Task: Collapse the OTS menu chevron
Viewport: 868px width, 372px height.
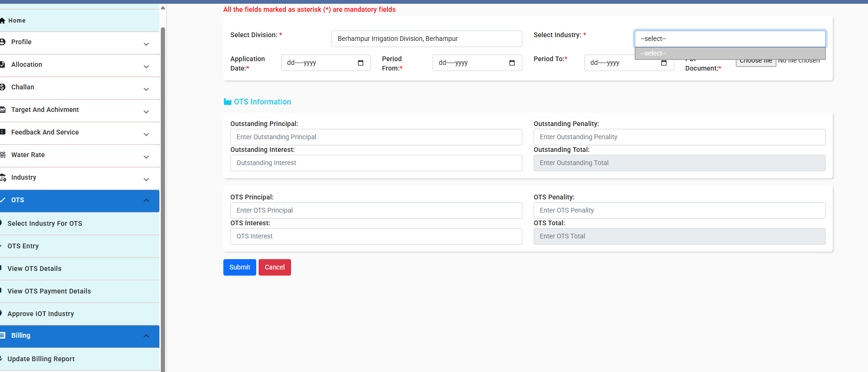Action: coord(146,200)
